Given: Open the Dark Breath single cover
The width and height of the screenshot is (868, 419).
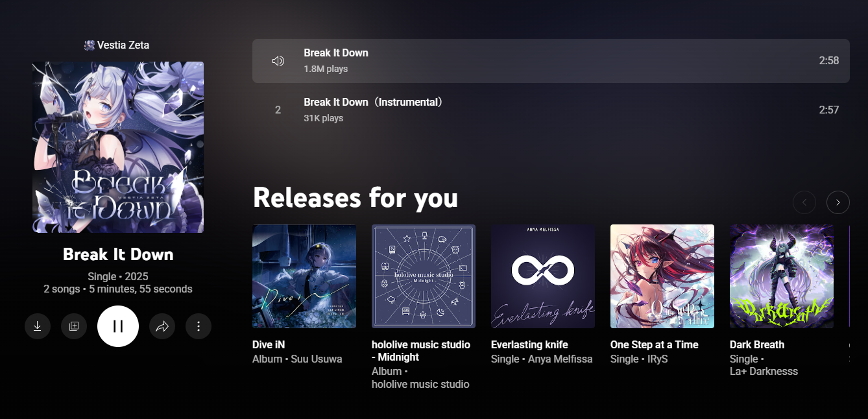Looking at the screenshot, I should point(782,276).
